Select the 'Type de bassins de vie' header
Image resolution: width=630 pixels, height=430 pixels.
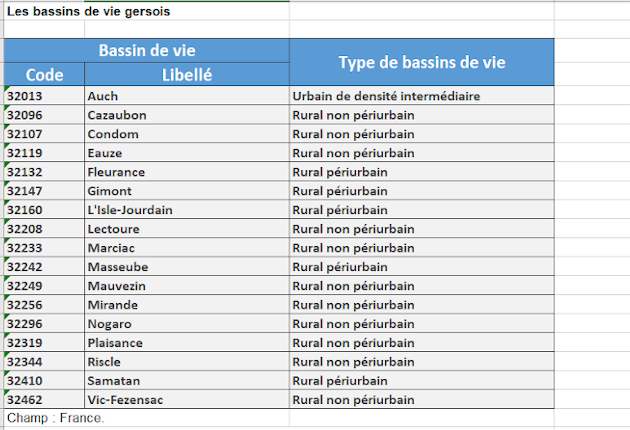[421, 62]
